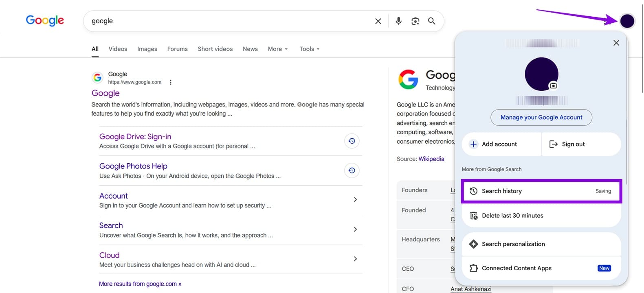Viewport: 644px width, 293px height.
Task: Click the Search history clock icon
Action: point(473,191)
